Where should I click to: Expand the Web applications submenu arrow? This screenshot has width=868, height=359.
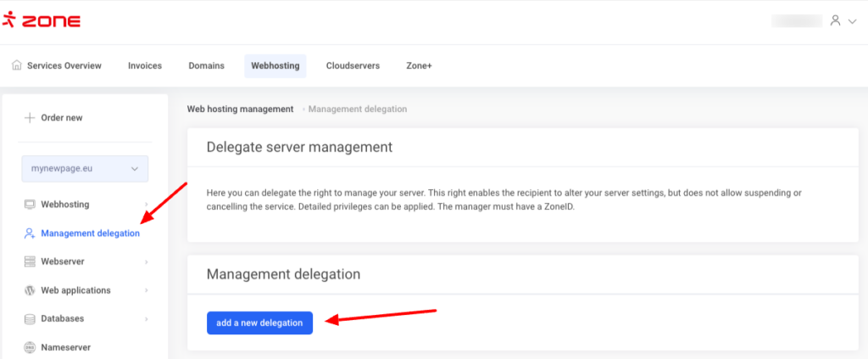click(147, 290)
